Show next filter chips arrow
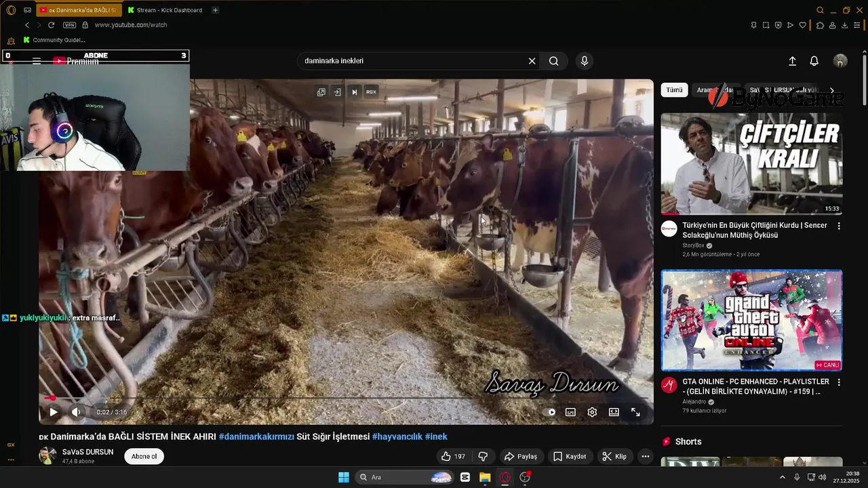Screen dimensions: 868x488 (832, 90)
